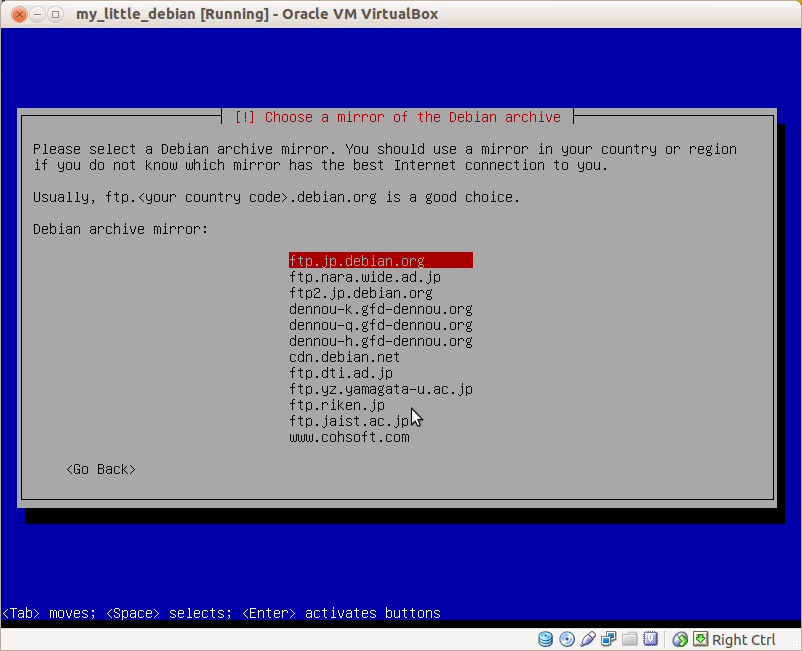Choose the ftp2.jp.debian.org mirror
Screen dimensions: 802x651
[361, 293]
